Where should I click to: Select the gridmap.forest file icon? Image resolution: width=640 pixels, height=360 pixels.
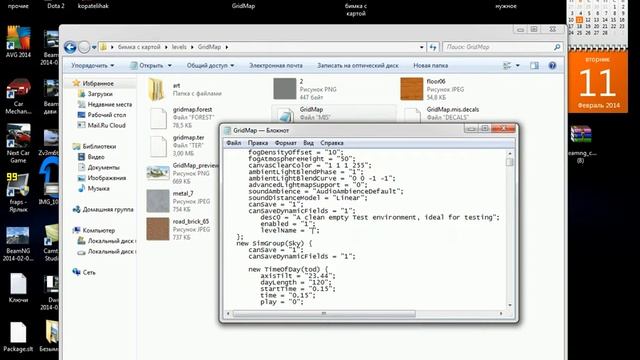[x=158, y=118]
